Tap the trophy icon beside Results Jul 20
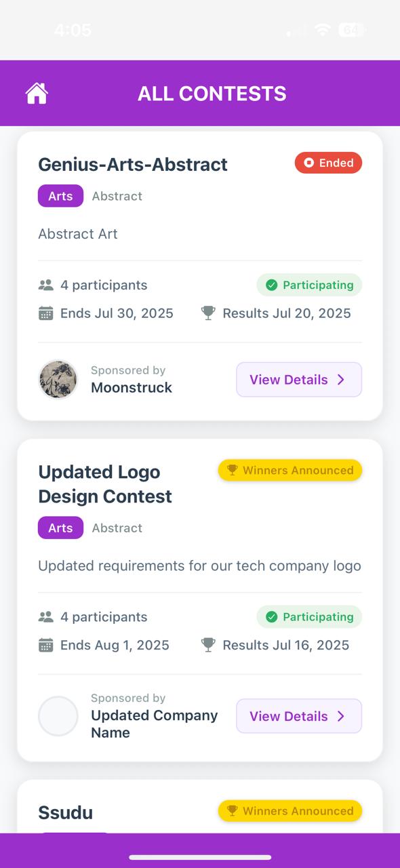This screenshot has height=868, width=400. tap(207, 313)
